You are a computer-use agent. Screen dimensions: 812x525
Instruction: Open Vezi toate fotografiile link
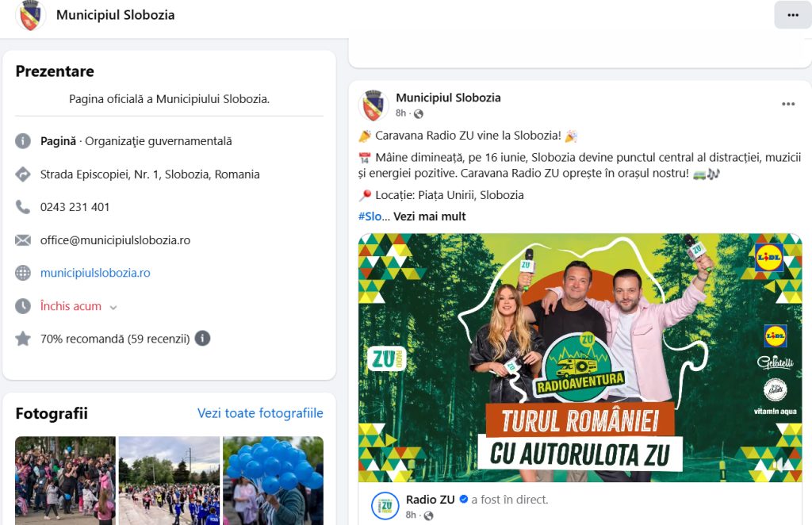tap(260, 413)
